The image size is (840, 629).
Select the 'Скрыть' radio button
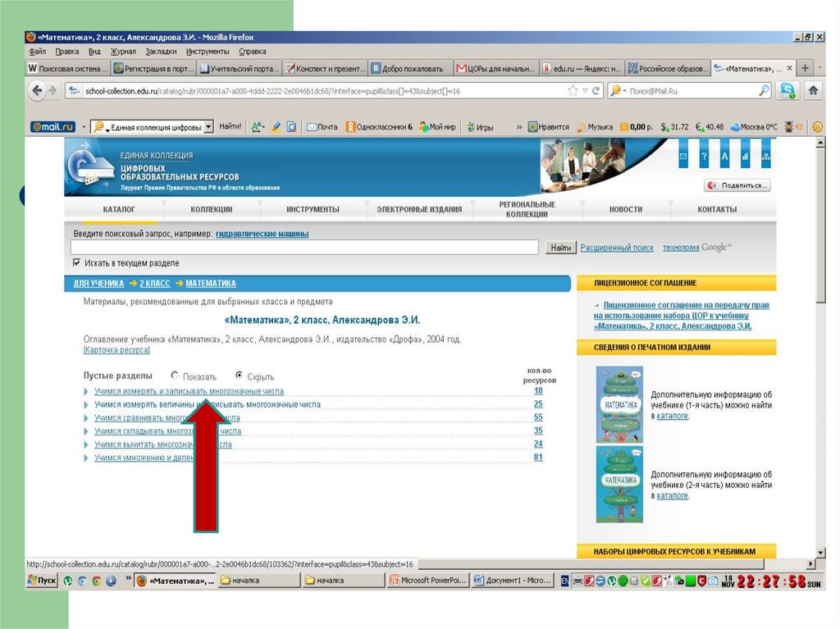click(239, 376)
